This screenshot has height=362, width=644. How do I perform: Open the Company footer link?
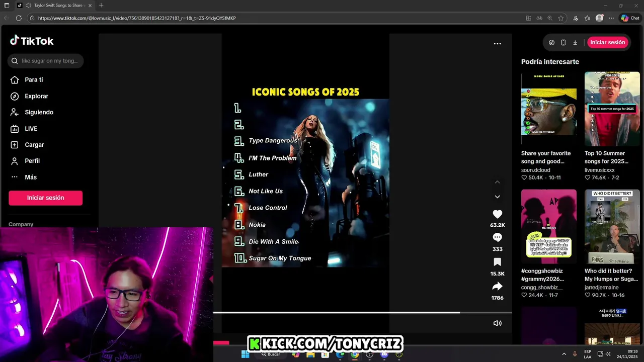21,224
